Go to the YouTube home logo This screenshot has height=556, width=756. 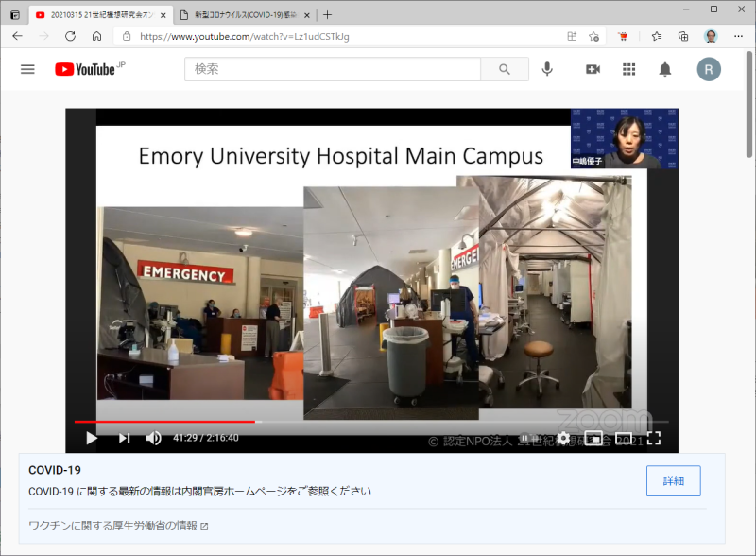coord(90,69)
